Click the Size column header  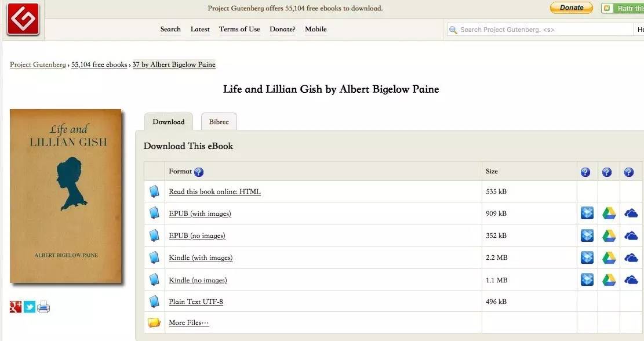[529, 171]
